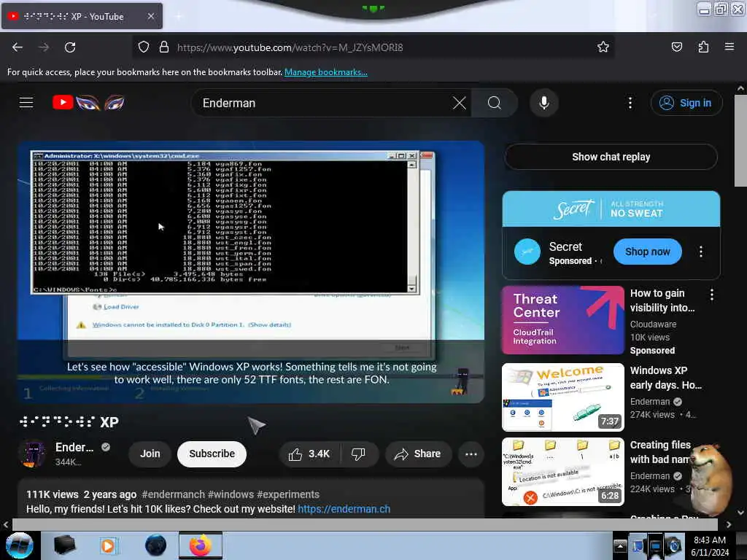747x560 pixels.
Task: Share this video
Action: tap(417, 454)
